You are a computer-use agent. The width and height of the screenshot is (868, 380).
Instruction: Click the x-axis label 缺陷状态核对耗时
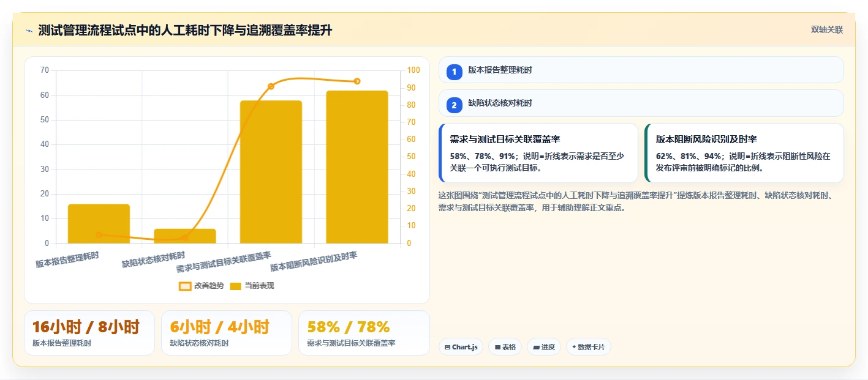tap(154, 259)
